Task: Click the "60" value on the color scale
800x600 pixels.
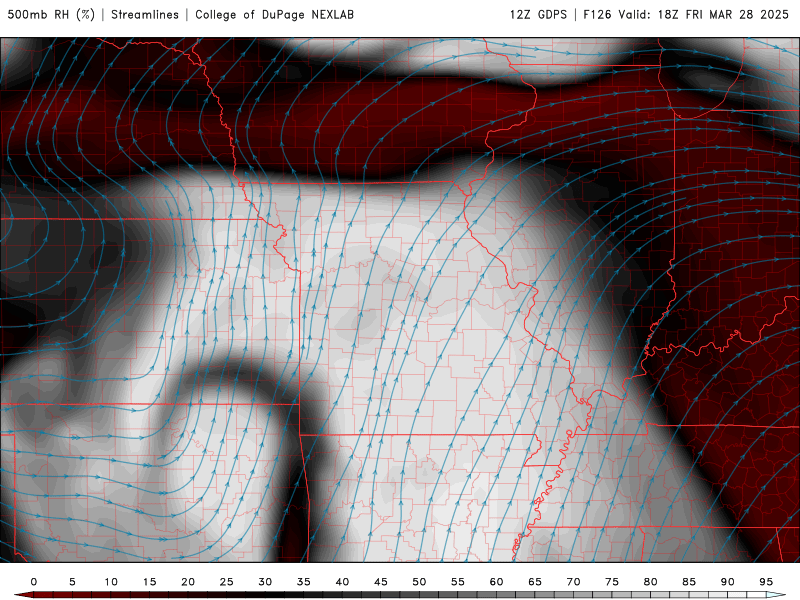Action: 496,582
